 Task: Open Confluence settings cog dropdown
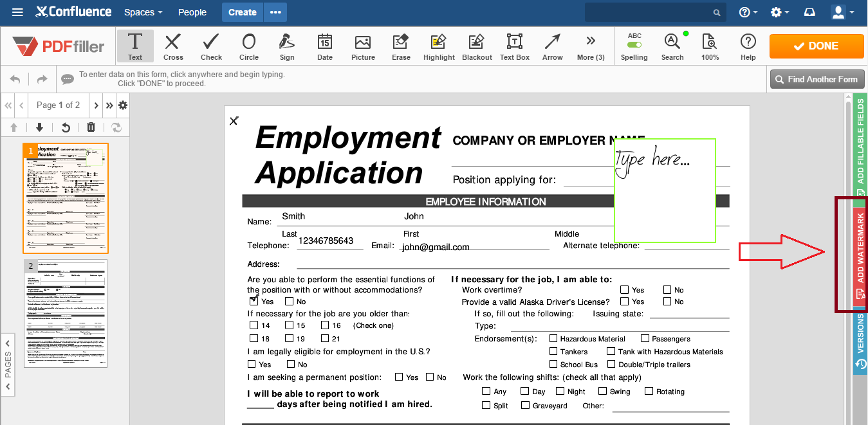point(779,12)
